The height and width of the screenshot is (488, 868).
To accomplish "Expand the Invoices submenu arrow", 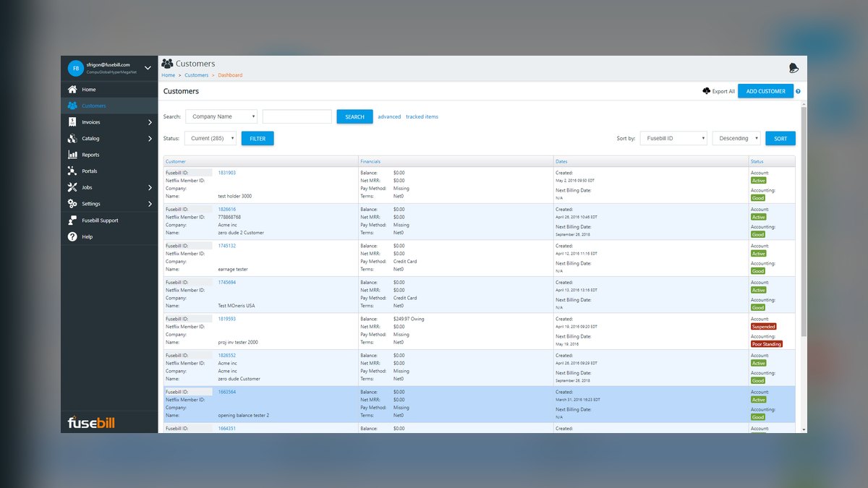I will pos(150,122).
